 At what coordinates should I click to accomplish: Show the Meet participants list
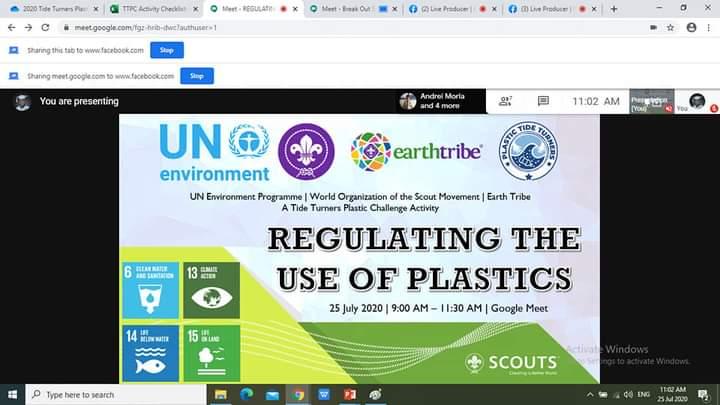[x=505, y=101]
